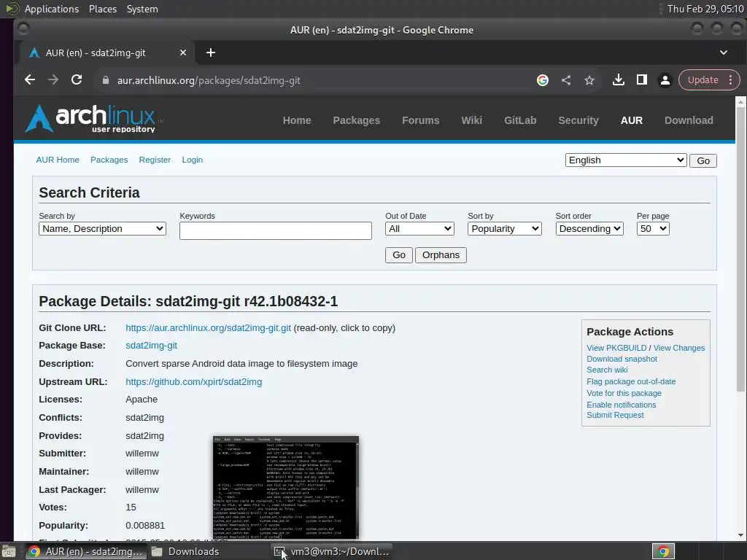Open Wiki in Arch nav
This screenshot has height=560, width=747.
coord(472,120)
